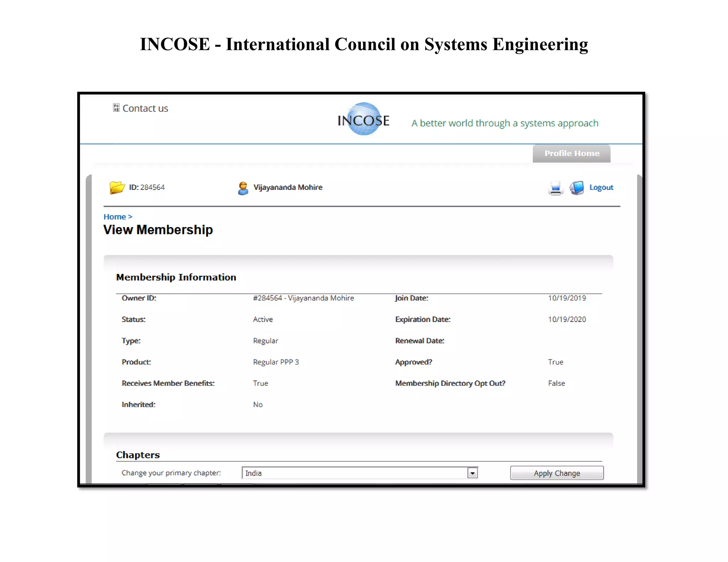Click the False opt-out value

tap(556, 383)
